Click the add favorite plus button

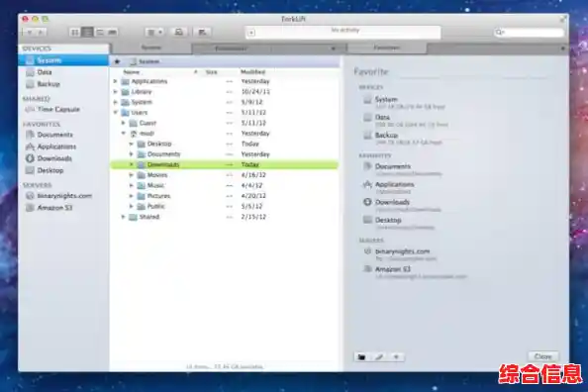tap(396, 356)
